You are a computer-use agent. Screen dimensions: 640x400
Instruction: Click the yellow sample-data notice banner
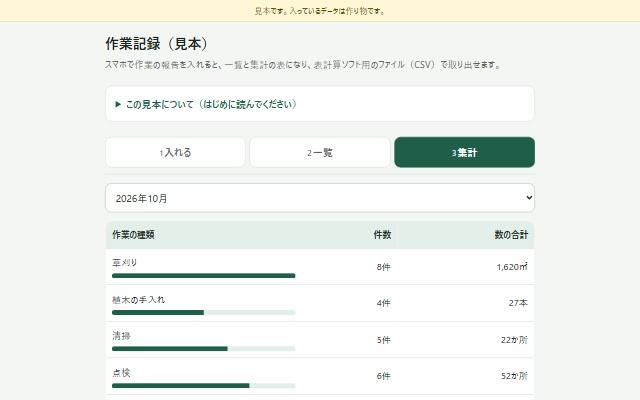(320, 11)
